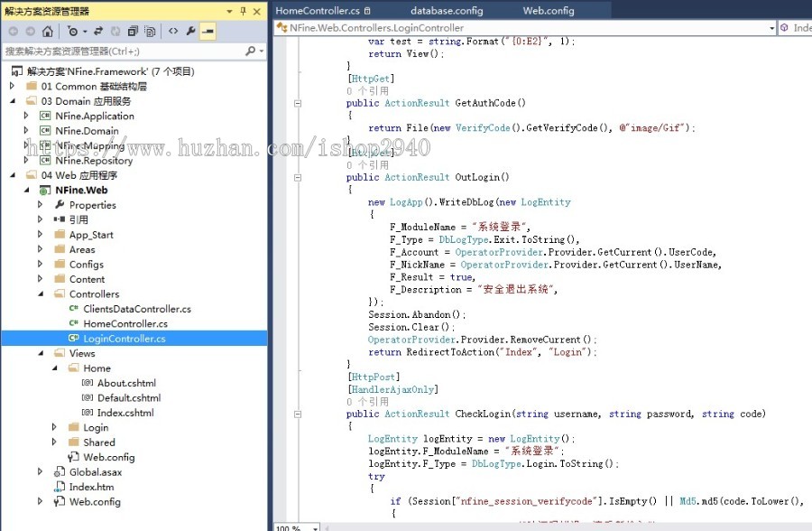Switch to the Web.config editor tab
This screenshot has height=531, width=812.
548,11
